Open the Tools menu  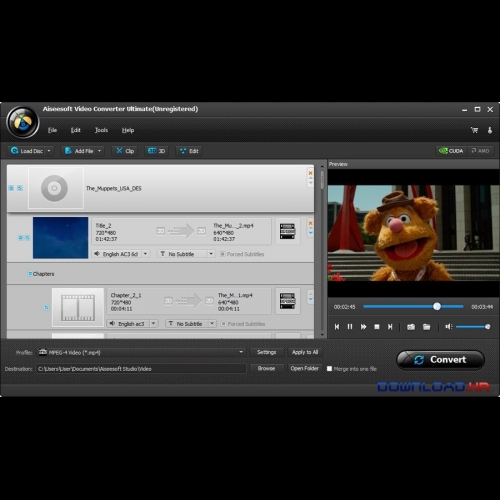click(x=101, y=130)
